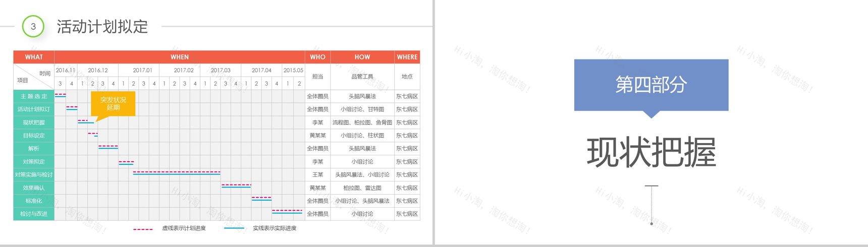This screenshot has width=868, height=247.
Task: Select the WHEN column header
Action: click(x=179, y=57)
